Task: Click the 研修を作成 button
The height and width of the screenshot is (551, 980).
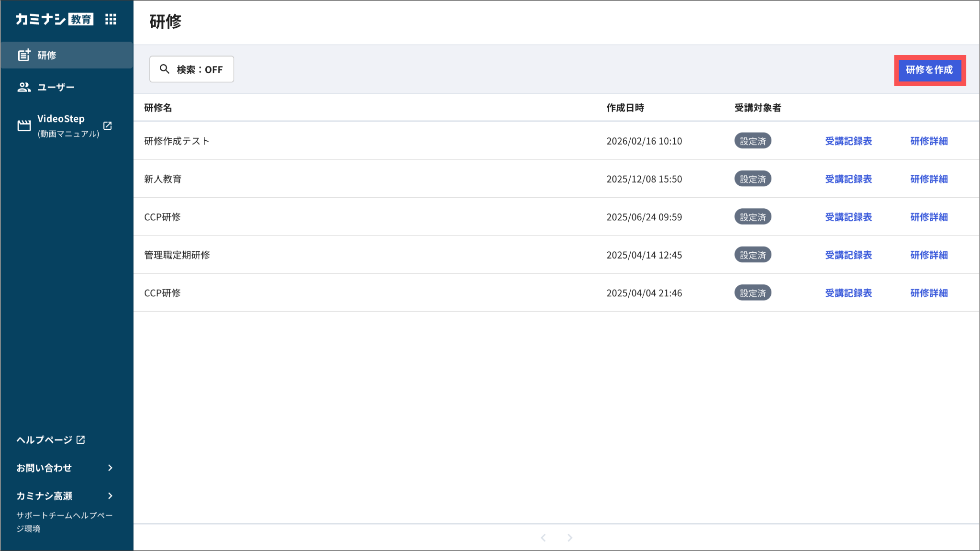Action: pyautogui.click(x=929, y=70)
